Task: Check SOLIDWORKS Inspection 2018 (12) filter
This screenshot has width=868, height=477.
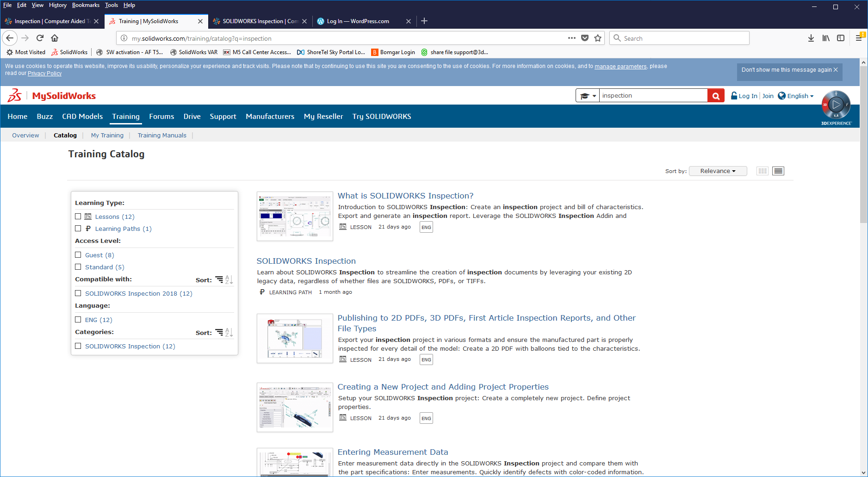Action: point(78,293)
